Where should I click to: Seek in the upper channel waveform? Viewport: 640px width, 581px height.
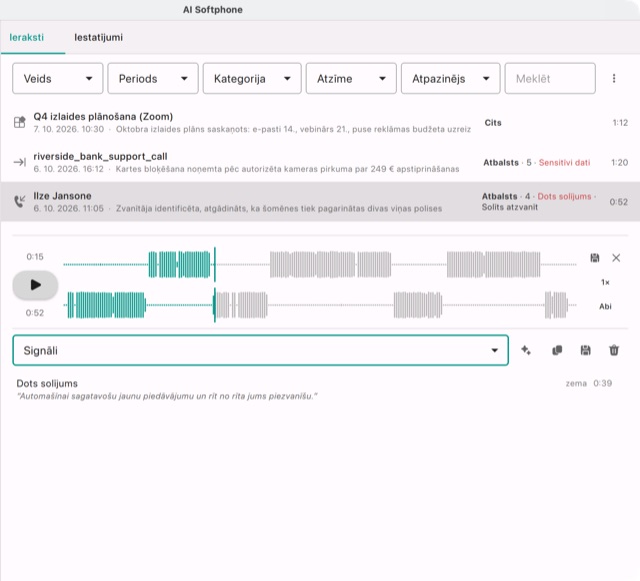320,265
